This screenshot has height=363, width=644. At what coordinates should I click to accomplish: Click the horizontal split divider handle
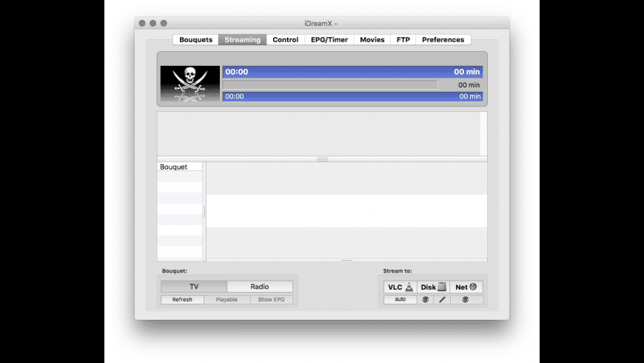pos(323,159)
